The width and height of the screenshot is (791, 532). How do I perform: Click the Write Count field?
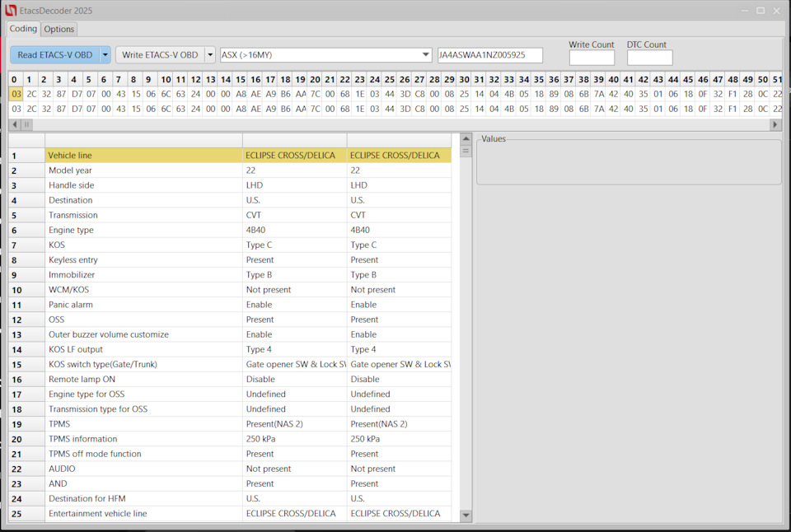[x=592, y=58]
